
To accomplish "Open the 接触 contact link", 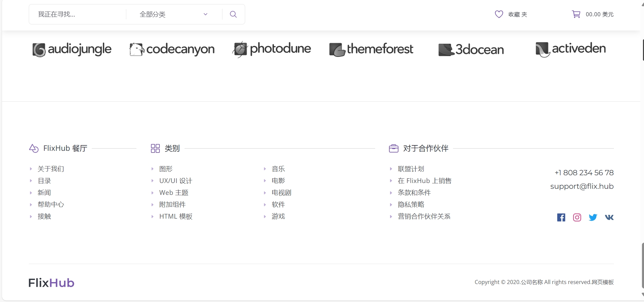I will (x=44, y=216).
